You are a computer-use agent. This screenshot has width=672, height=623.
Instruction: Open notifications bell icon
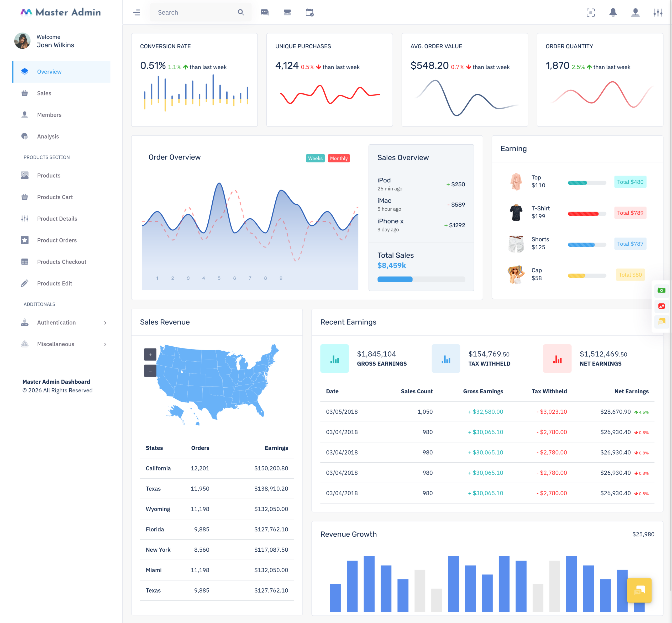tap(613, 13)
